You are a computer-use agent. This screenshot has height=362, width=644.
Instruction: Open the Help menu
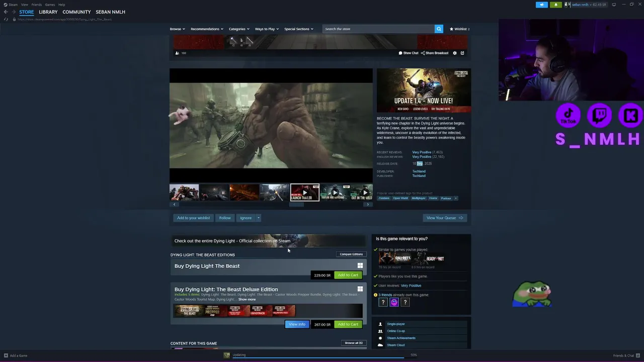click(x=61, y=5)
